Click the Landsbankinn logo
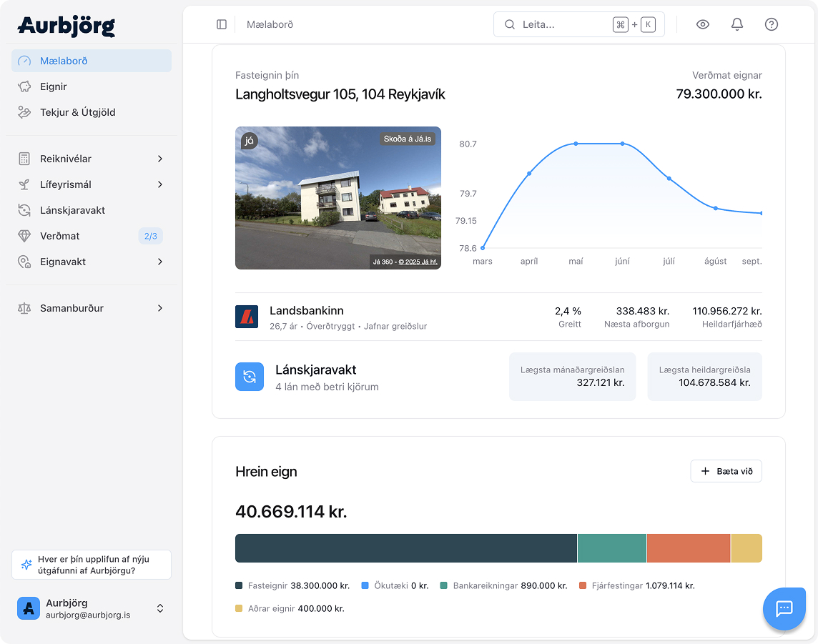The width and height of the screenshot is (818, 644). (x=247, y=317)
